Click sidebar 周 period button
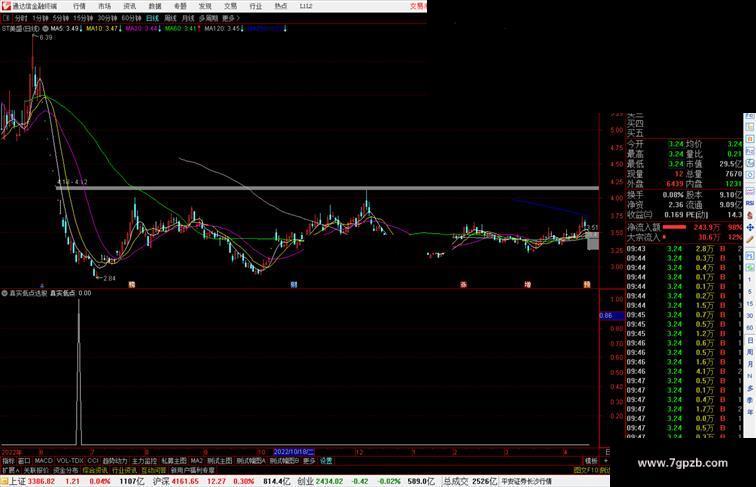The image size is (756, 487). coord(750,352)
